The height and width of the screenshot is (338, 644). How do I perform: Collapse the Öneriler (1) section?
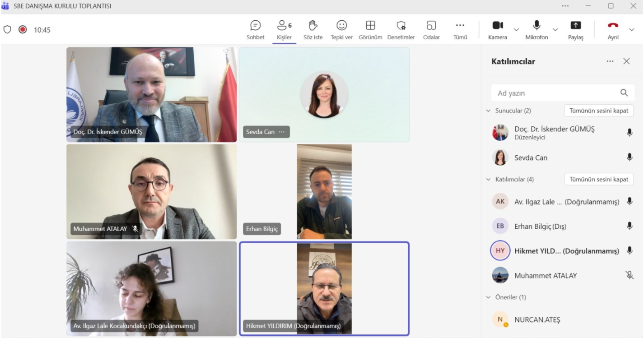click(x=488, y=297)
